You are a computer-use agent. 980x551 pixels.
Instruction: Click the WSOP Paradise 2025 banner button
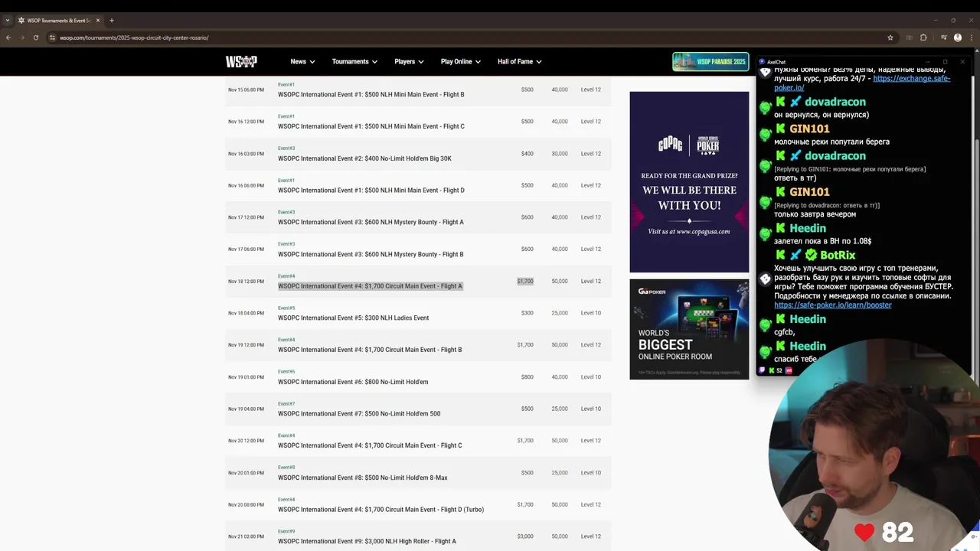[x=710, y=61]
